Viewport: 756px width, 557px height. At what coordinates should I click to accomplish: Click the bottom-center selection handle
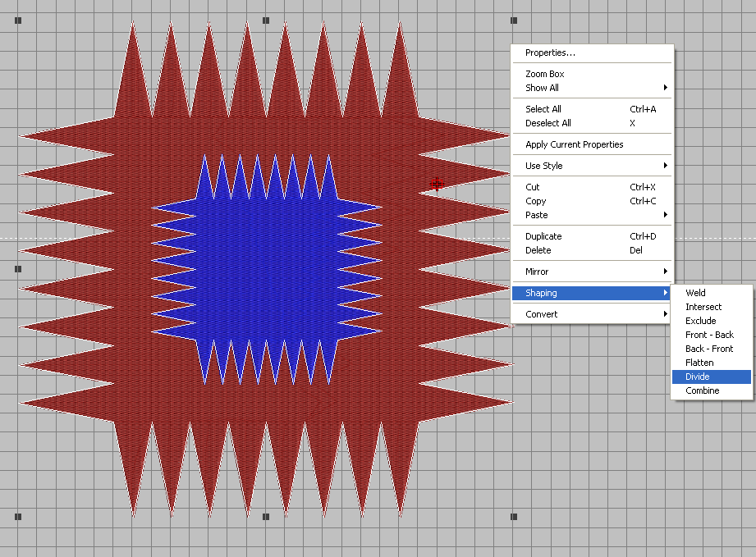pyautogui.click(x=265, y=517)
